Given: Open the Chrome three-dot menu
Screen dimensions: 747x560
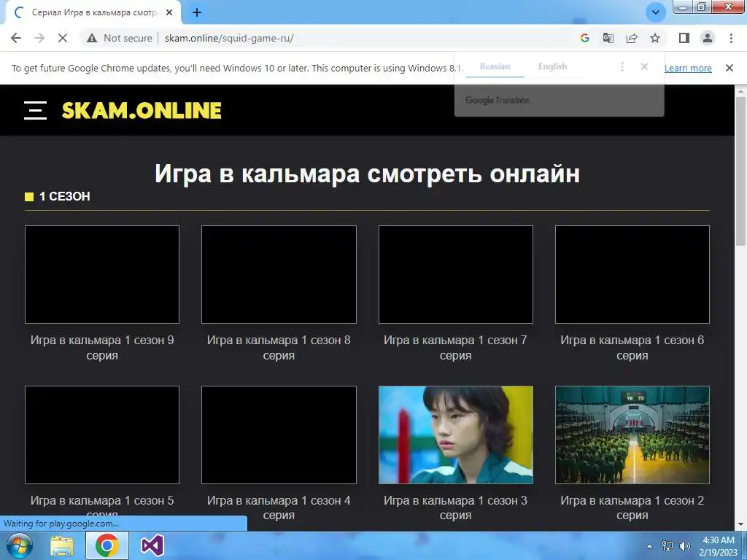Looking at the screenshot, I should coord(731,38).
